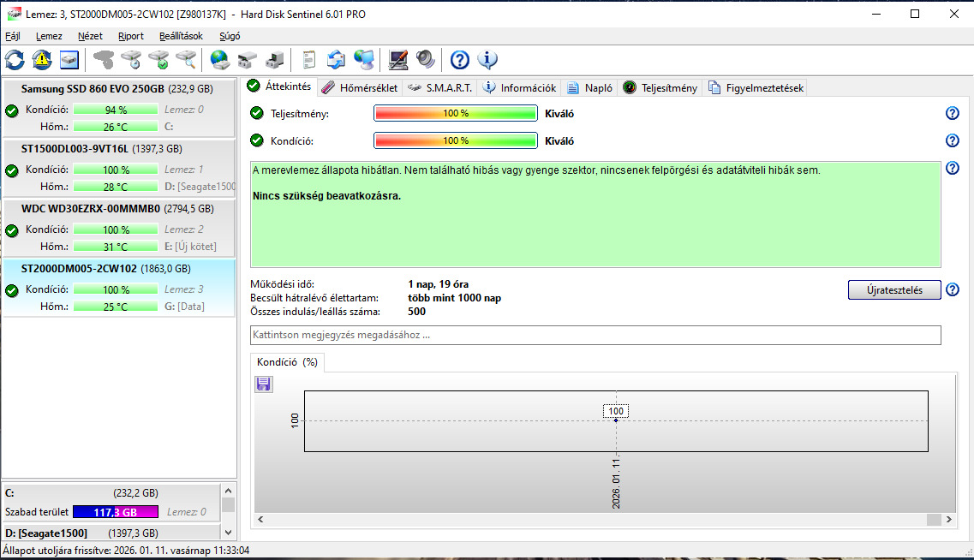This screenshot has width=974, height=560.
Task: Click the computer tower with drive icon
Action: (275, 60)
